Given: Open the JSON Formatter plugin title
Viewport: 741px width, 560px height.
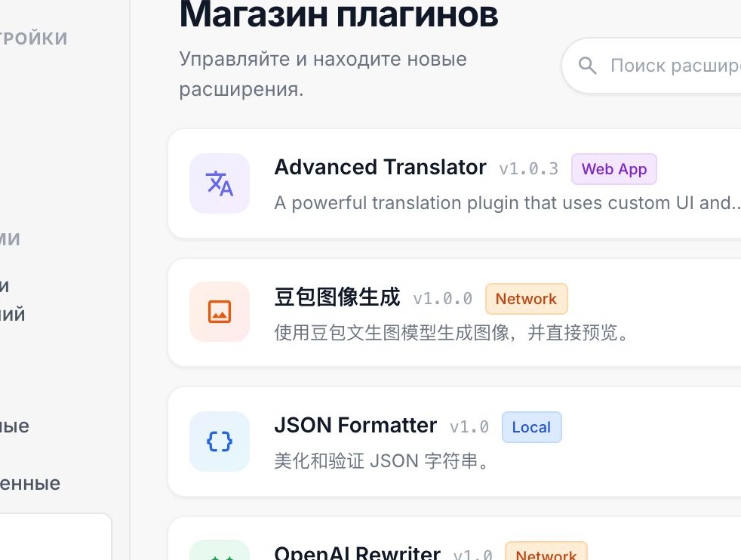Looking at the screenshot, I should point(355,426).
